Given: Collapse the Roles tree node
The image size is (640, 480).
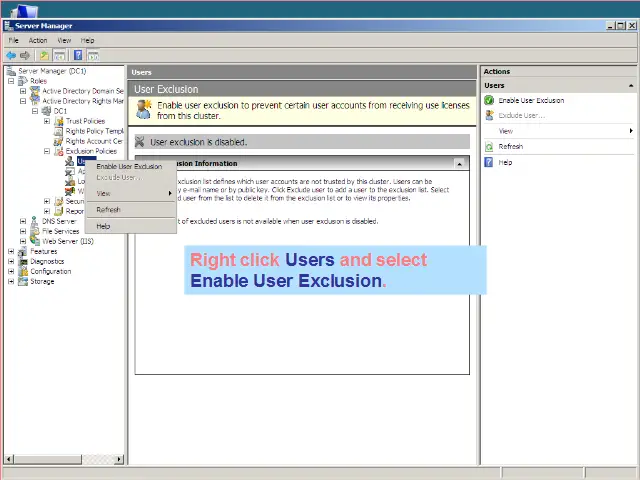Looking at the screenshot, I should [11, 81].
